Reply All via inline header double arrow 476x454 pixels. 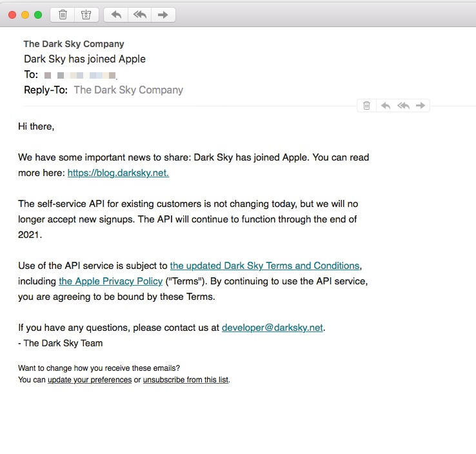point(404,106)
